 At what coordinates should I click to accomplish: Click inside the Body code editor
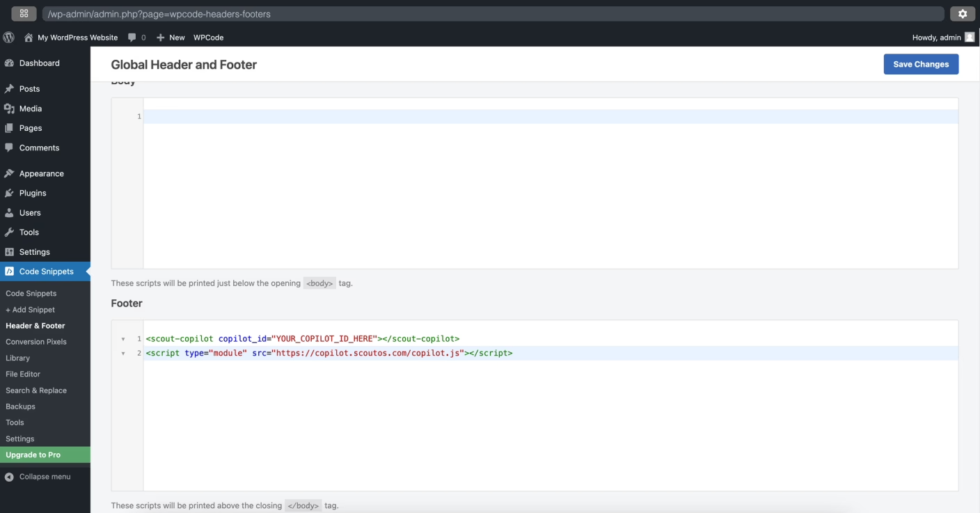click(550, 188)
